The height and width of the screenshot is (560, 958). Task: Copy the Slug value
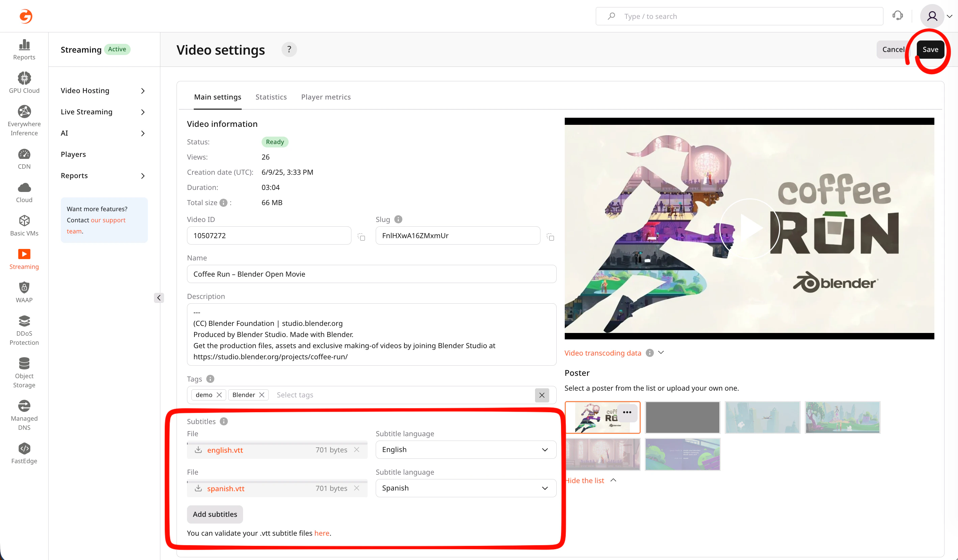pyautogui.click(x=550, y=237)
